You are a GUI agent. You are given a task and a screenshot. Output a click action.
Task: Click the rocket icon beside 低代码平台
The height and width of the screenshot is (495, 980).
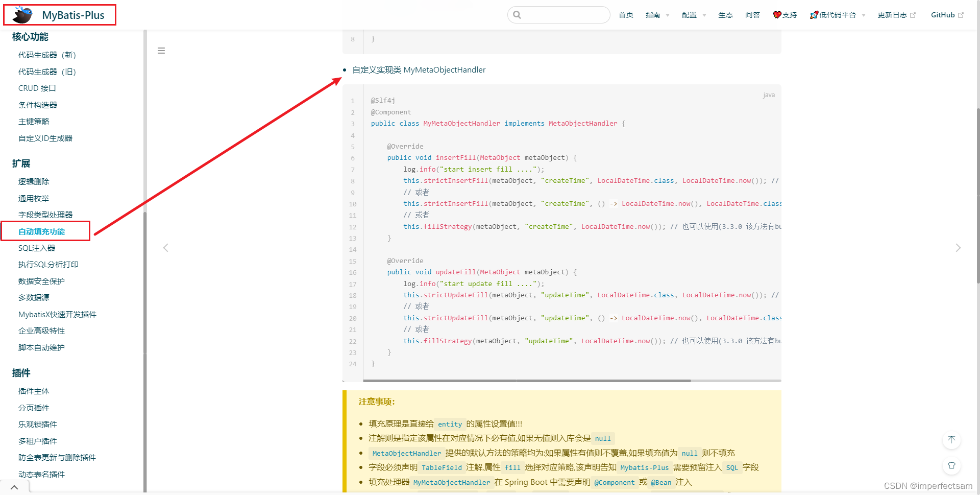(814, 15)
